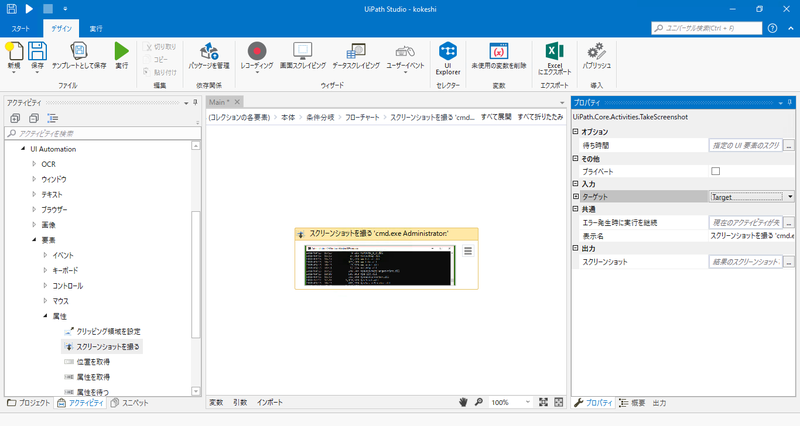This screenshot has height=426, width=800.
Task: Open the hamburger options menu on screenshot activity
Action: [468, 251]
